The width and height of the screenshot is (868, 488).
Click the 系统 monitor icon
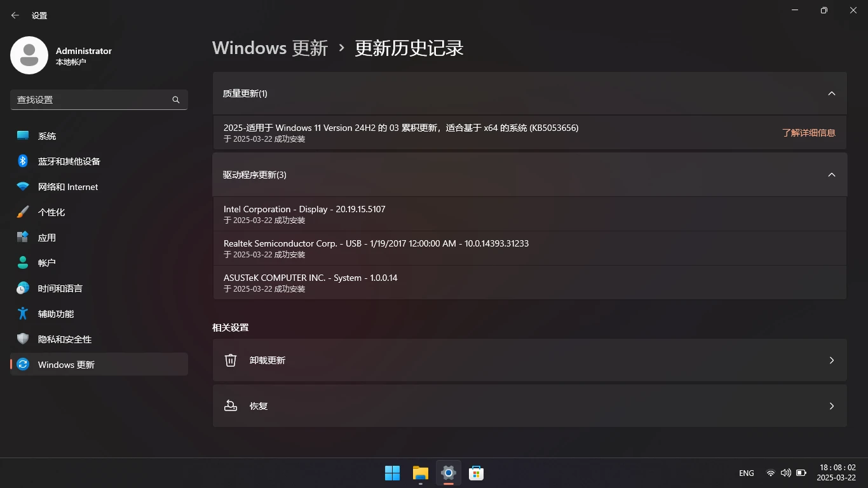[23, 136]
